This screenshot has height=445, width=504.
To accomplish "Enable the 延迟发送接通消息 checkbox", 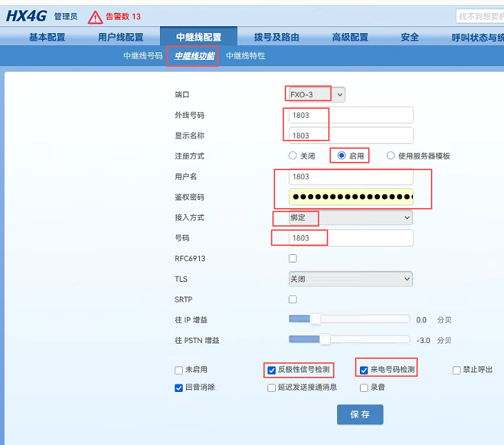I will point(272,388).
